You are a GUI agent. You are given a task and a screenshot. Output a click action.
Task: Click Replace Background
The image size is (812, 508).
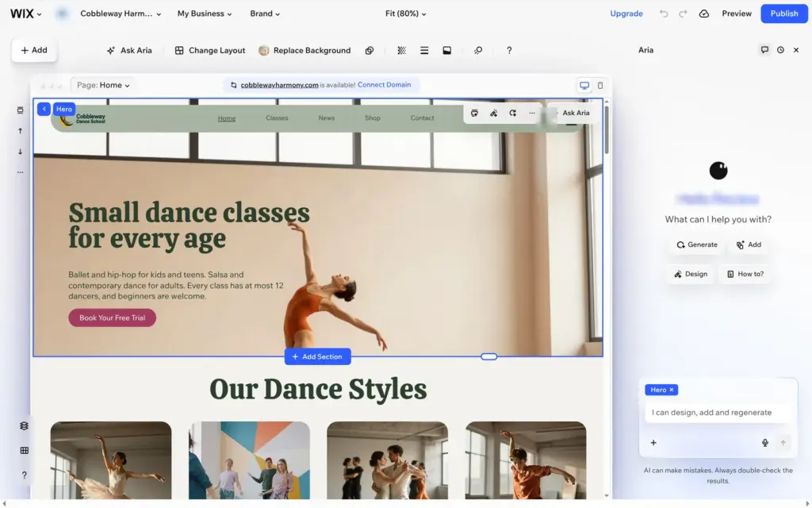tap(304, 50)
